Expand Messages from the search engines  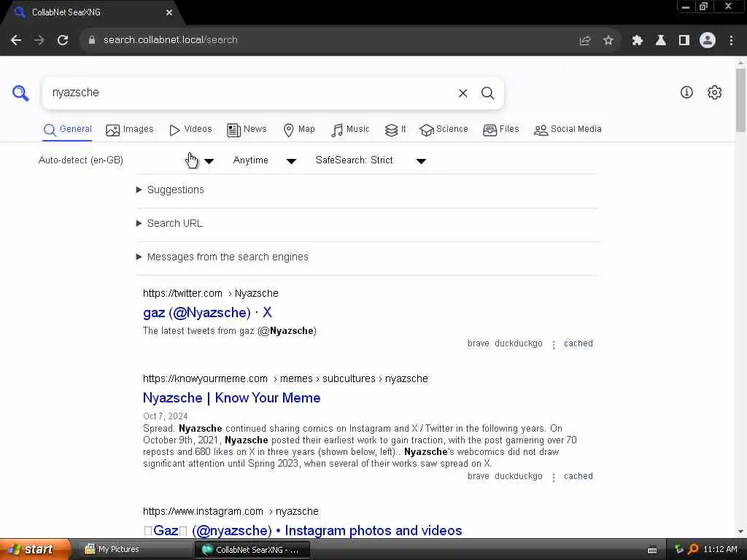tap(222, 257)
